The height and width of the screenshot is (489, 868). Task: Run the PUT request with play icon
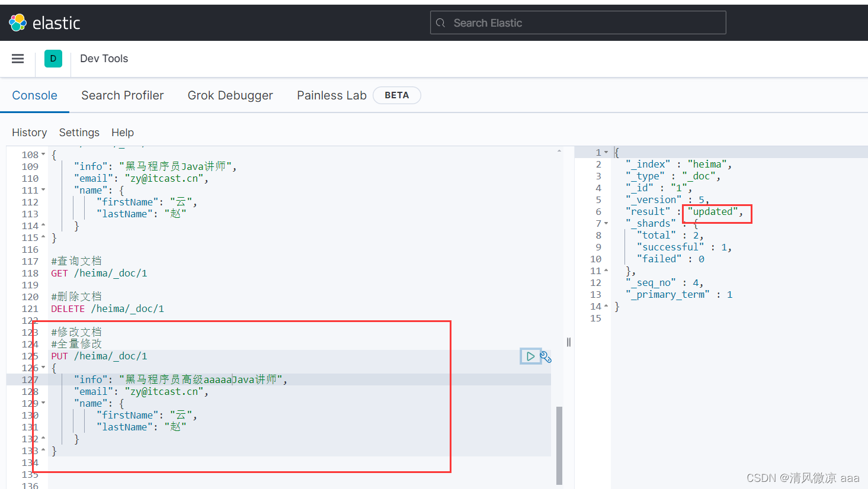(530, 356)
